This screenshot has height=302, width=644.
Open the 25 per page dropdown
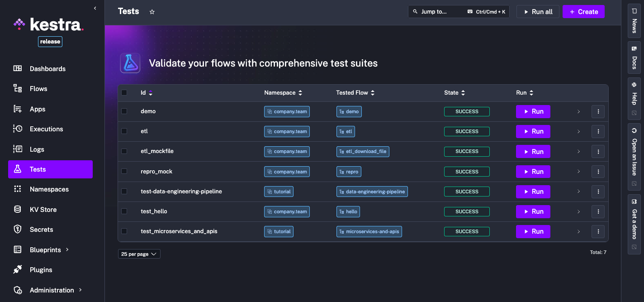click(139, 254)
